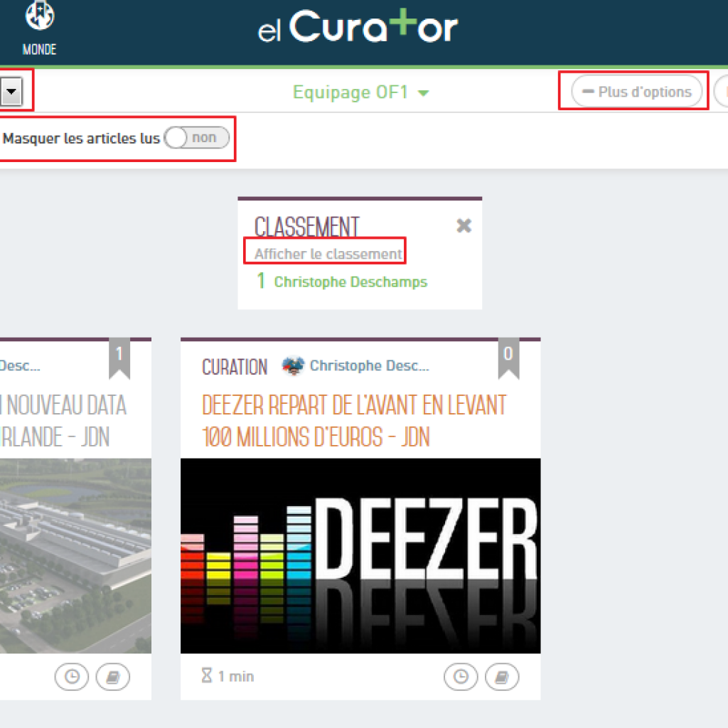The image size is (728, 728).
Task: Click the Curation label on the Deezer card
Action: click(235, 367)
